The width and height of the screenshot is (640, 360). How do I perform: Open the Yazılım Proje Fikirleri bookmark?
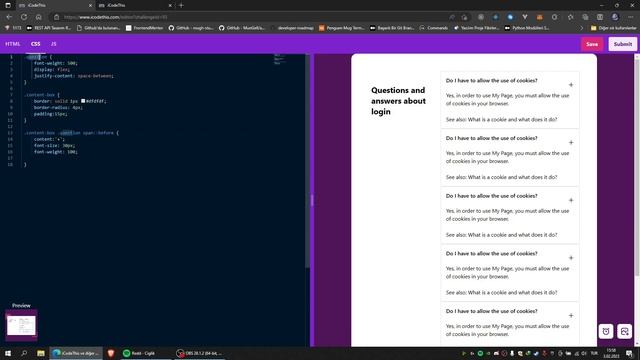[x=476, y=28]
